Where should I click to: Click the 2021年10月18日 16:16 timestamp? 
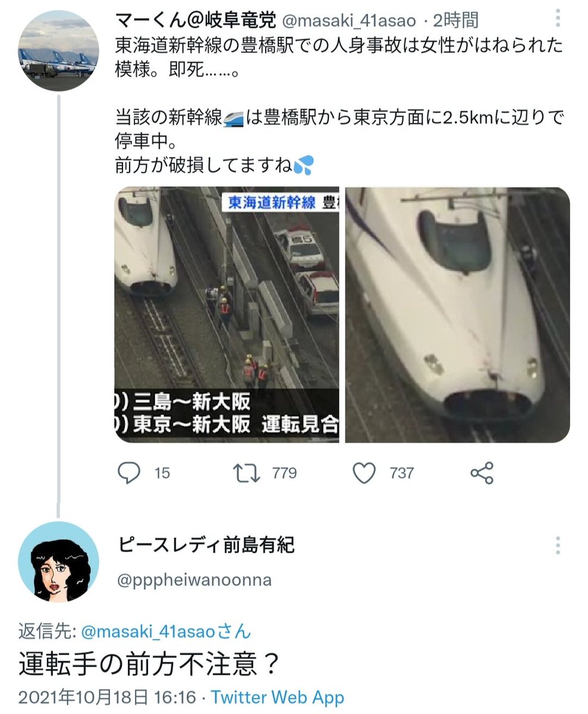point(107,697)
